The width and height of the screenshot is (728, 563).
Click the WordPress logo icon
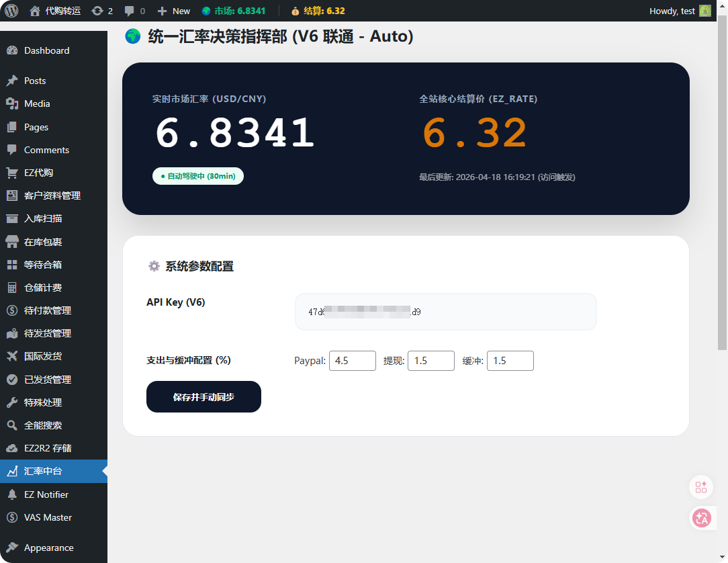click(x=11, y=11)
